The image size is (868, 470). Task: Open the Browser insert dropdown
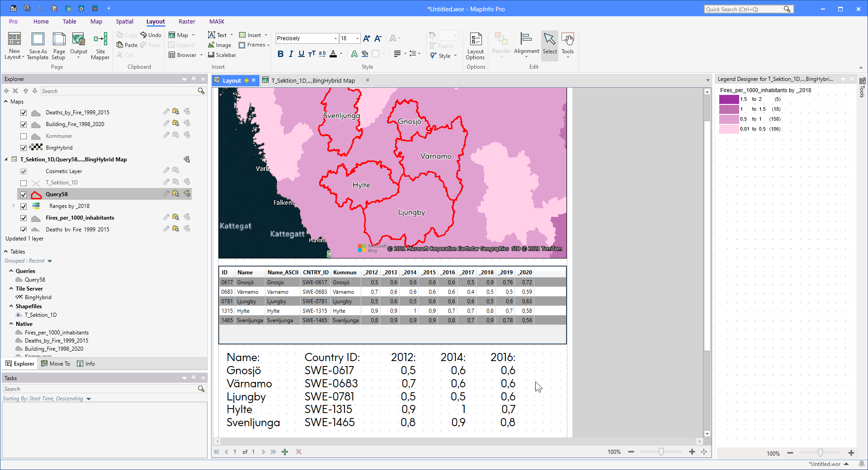pos(201,55)
